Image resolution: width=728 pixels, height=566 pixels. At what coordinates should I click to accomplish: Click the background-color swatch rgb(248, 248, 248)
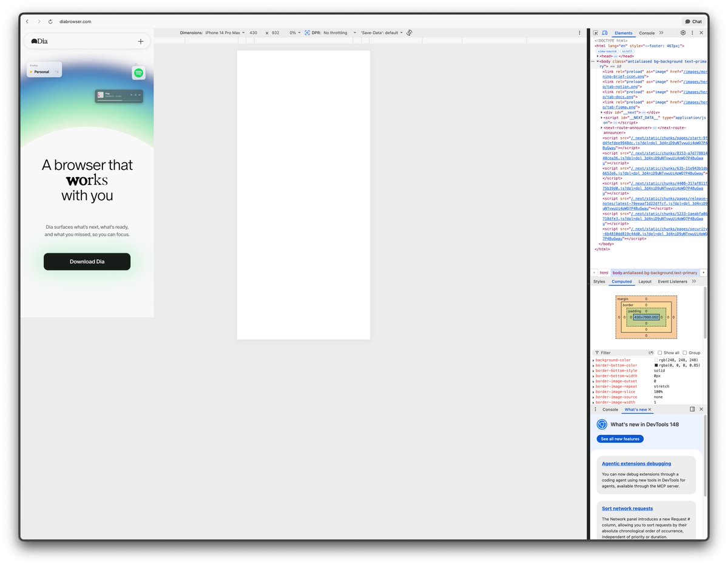(x=656, y=360)
